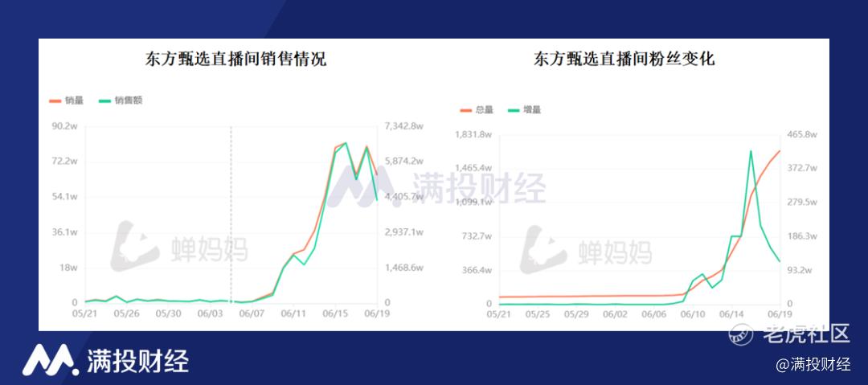The height and width of the screenshot is (385, 868).
Task: Click the 东方甄选直播间粉丝变化 chart title
Action: (x=624, y=59)
